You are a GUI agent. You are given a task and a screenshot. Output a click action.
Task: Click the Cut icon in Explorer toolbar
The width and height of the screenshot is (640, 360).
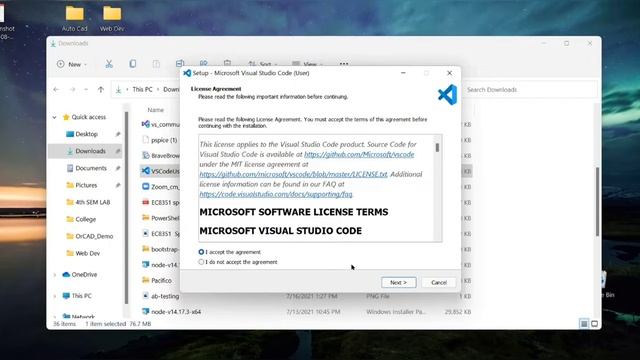[x=109, y=64]
